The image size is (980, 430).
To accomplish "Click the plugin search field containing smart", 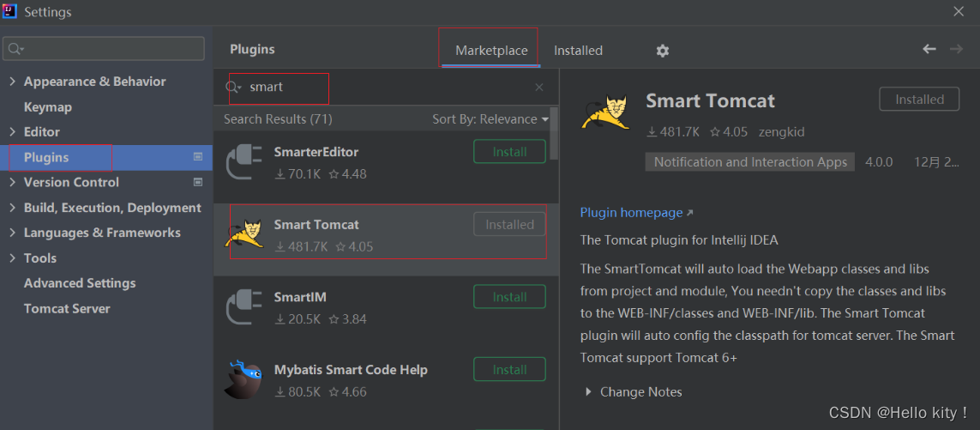I will tap(384, 87).
